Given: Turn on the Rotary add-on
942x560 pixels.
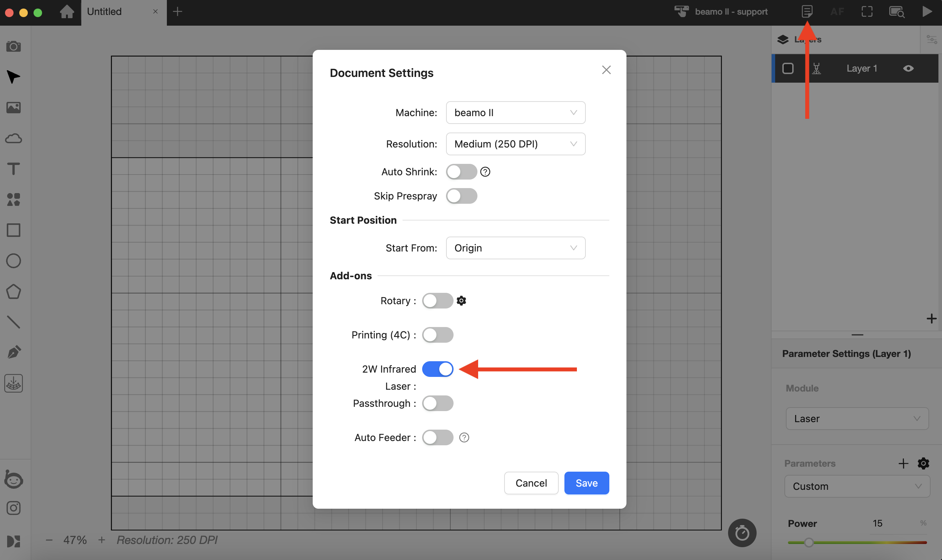Looking at the screenshot, I should [437, 301].
